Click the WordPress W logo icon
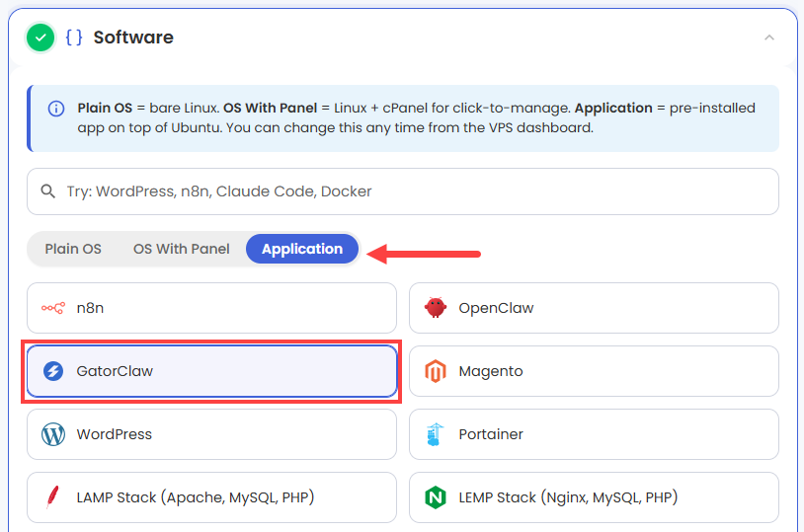 52,434
